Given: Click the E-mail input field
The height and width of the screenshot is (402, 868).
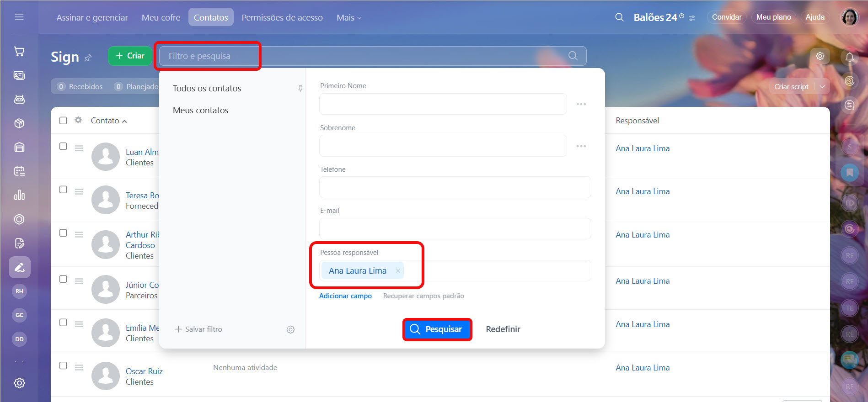Looking at the screenshot, I should pos(455,229).
